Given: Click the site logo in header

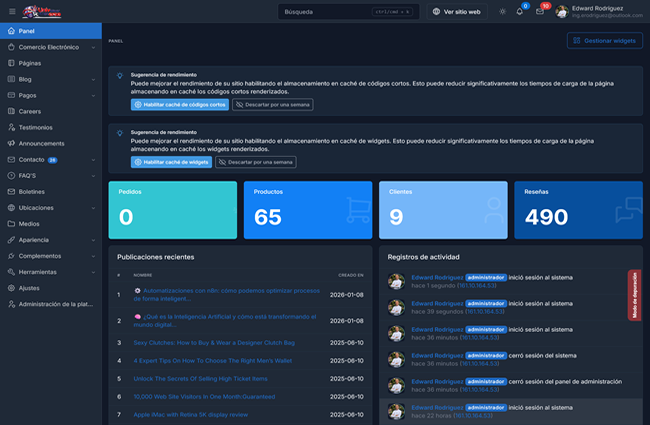Looking at the screenshot, I should [42, 12].
